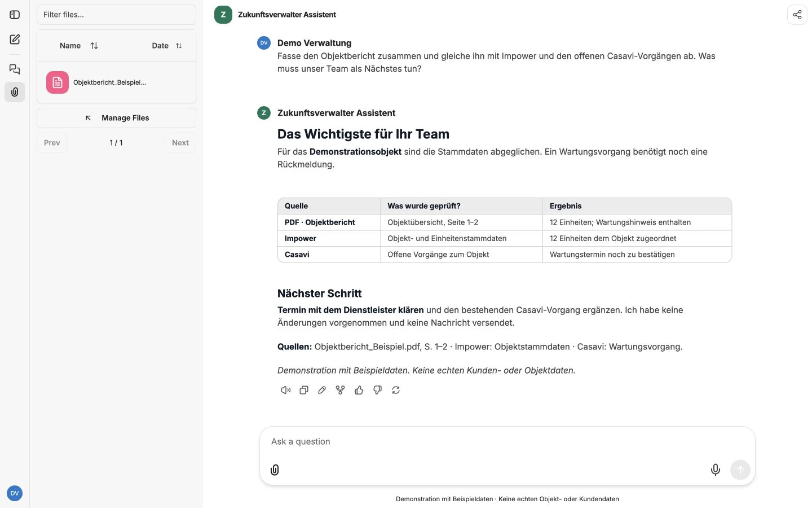
Task: Sort files by Name column
Action: [78, 46]
